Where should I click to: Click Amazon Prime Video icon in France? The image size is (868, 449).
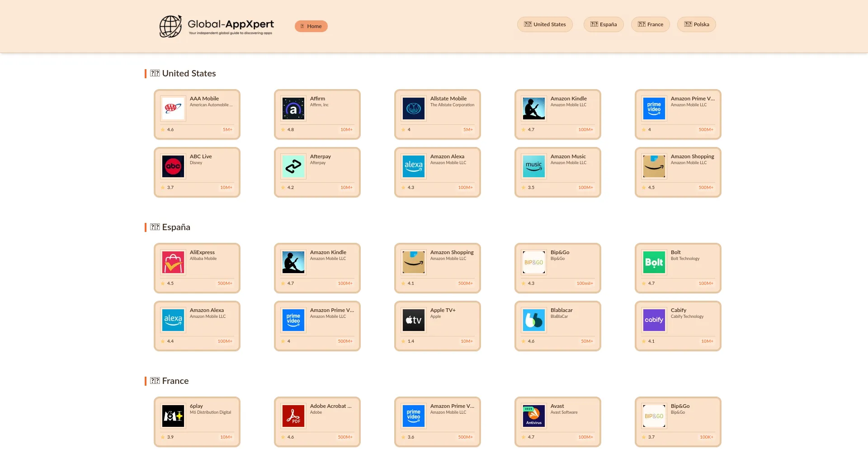tap(414, 416)
